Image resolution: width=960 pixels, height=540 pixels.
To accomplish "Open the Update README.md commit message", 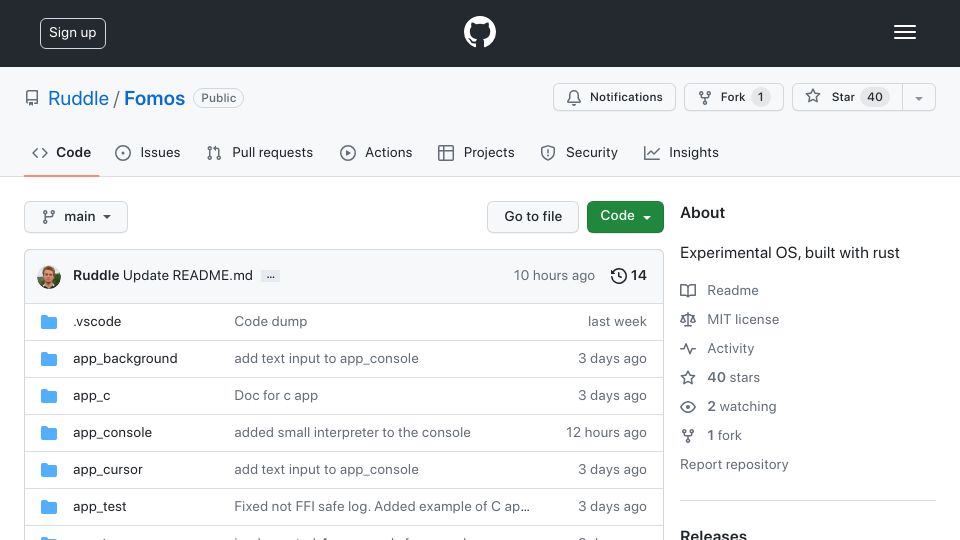I will [188, 276].
